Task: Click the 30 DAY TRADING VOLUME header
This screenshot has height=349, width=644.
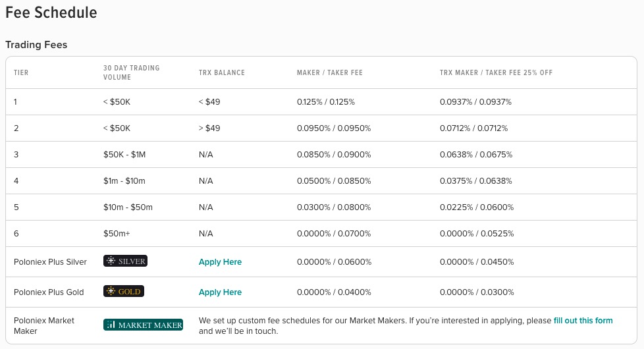Action: tap(132, 72)
